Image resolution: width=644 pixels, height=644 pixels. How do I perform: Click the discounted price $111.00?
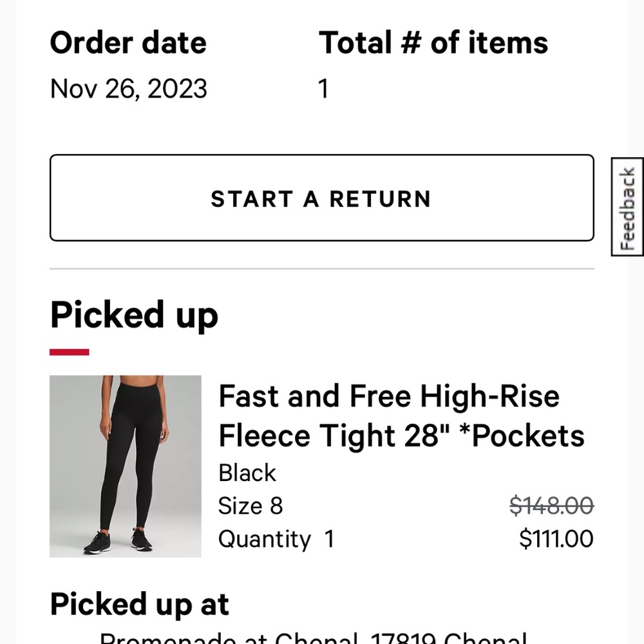click(x=556, y=538)
